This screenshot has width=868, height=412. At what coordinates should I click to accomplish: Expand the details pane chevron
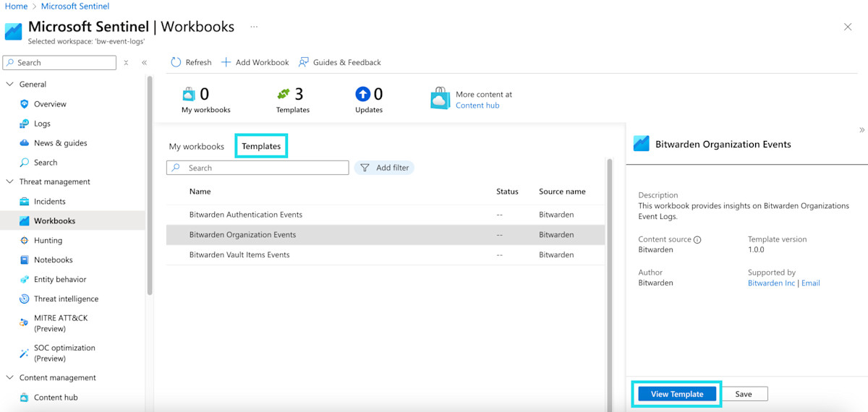(861, 130)
